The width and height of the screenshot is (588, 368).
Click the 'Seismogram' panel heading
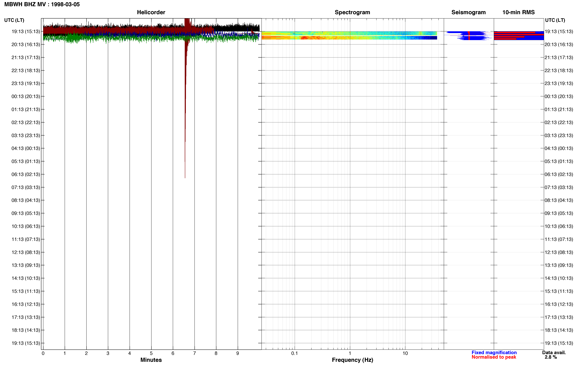click(468, 12)
